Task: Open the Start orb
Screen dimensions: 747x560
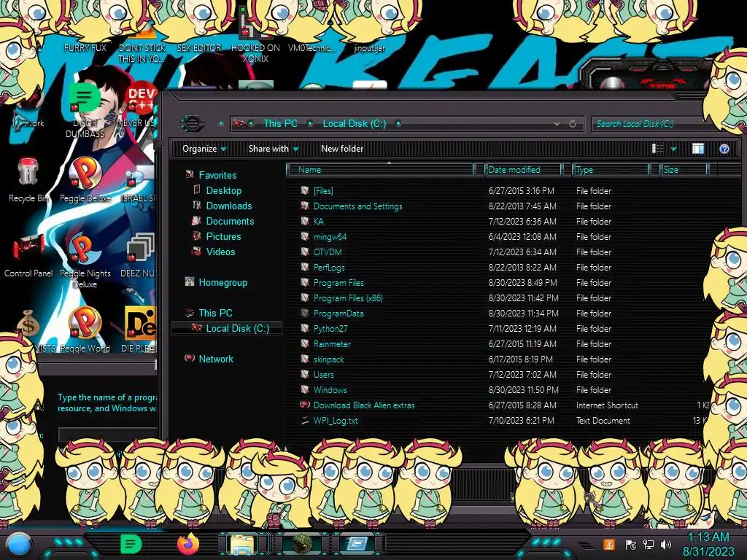Action: 20,545
